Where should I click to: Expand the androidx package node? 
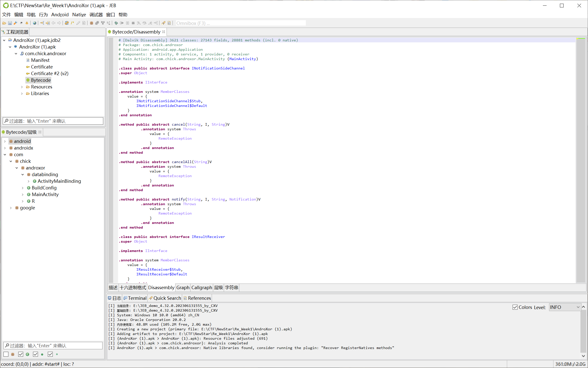click(x=5, y=148)
